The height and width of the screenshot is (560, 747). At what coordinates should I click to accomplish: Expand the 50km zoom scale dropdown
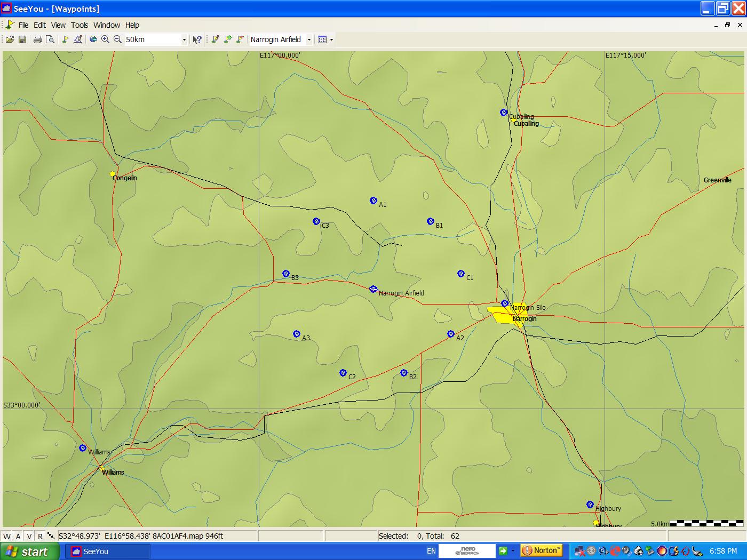click(184, 39)
